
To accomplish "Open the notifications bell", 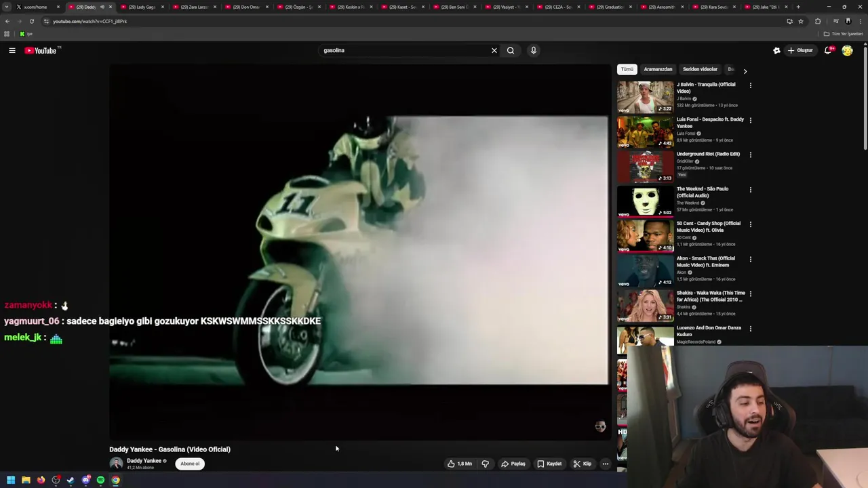I will click(828, 50).
